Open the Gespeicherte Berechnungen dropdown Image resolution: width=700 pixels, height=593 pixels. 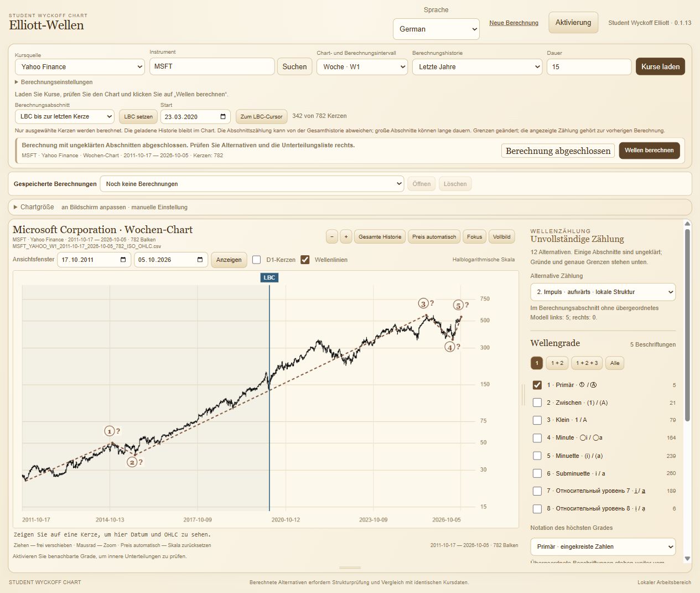(252, 184)
